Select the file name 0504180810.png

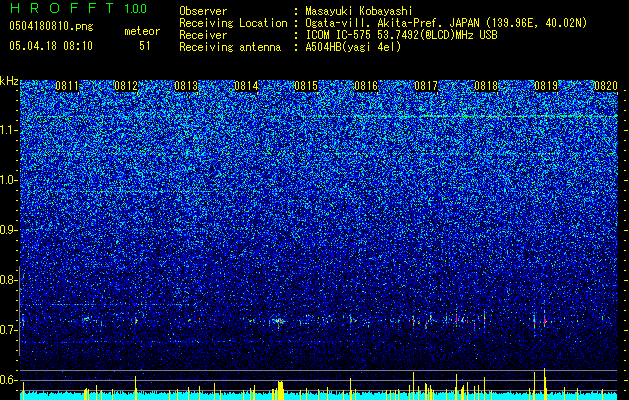(x=51, y=27)
